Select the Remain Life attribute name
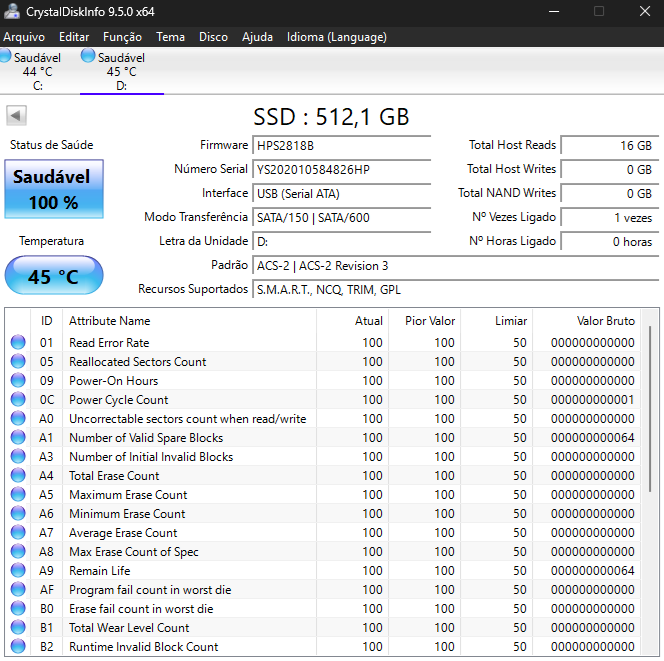664x661 pixels. pyautogui.click(x=100, y=570)
